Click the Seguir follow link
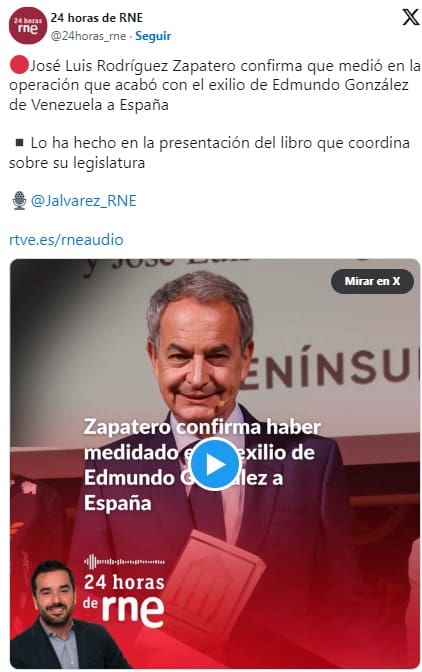Image resolution: width=422 pixels, height=672 pixels. [153, 36]
